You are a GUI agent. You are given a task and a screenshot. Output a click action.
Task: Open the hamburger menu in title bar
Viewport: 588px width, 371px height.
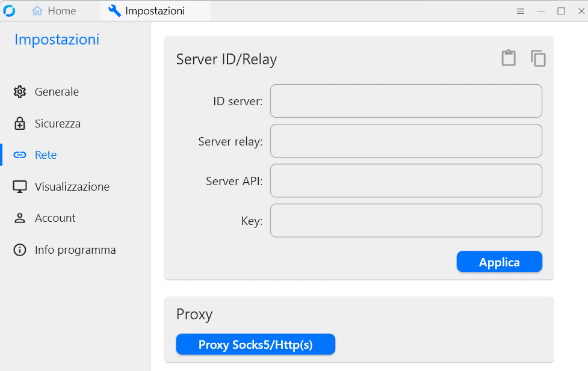click(x=521, y=11)
